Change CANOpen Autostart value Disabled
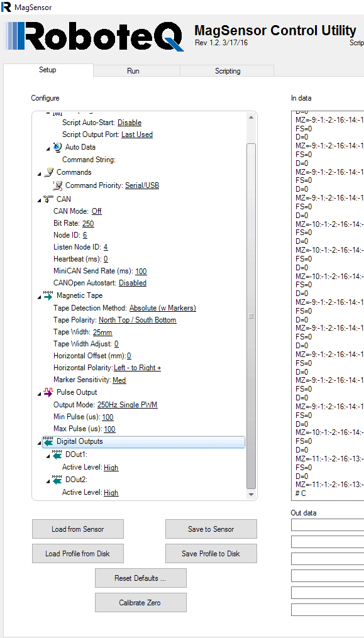 [133, 283]
